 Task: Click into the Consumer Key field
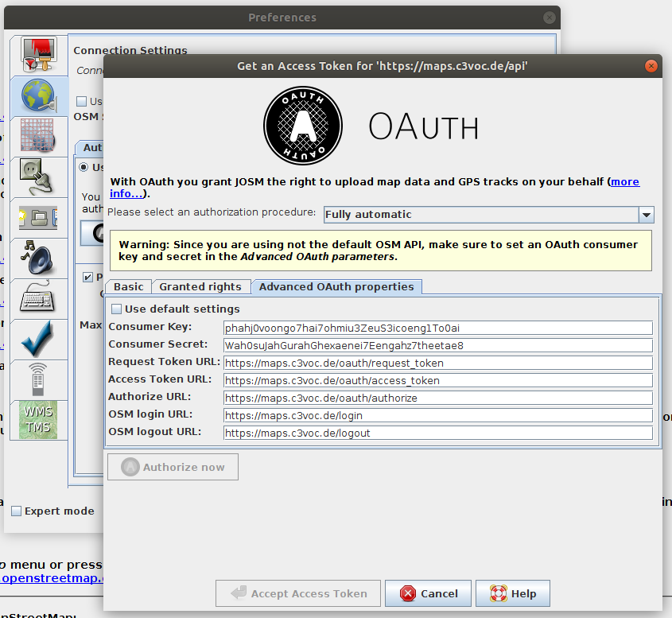pyautogui.click(x=437, y=328)
